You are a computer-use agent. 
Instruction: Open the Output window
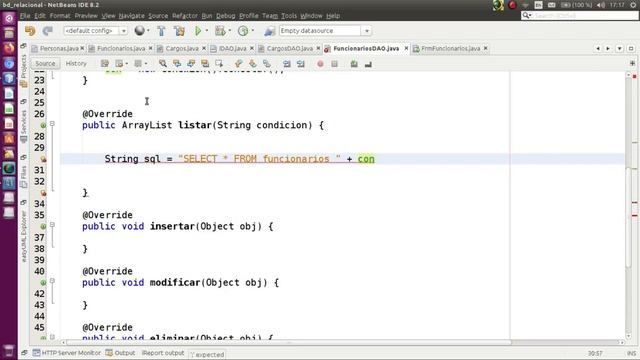point(120,353)
